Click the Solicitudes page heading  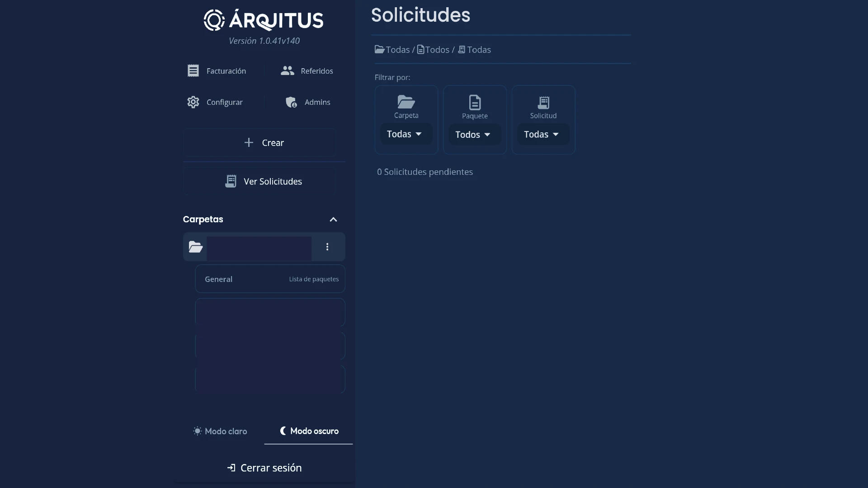click(420, 15)
